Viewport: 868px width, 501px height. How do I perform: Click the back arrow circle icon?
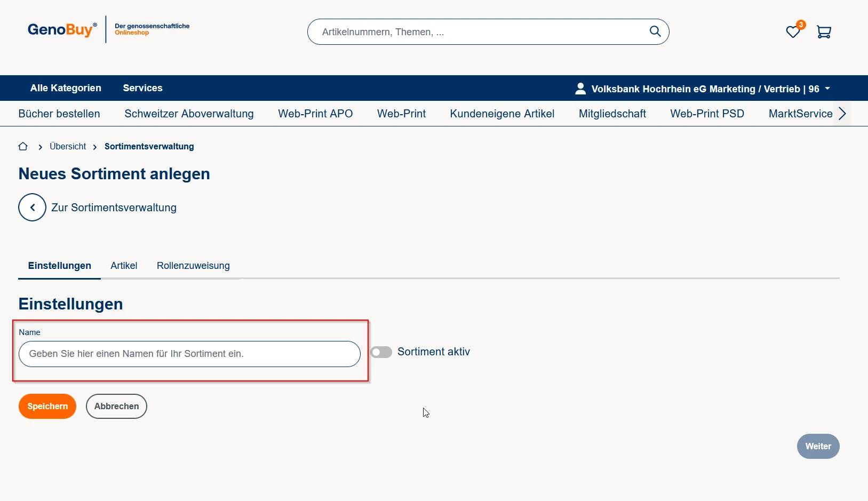[x=32, y=208]
